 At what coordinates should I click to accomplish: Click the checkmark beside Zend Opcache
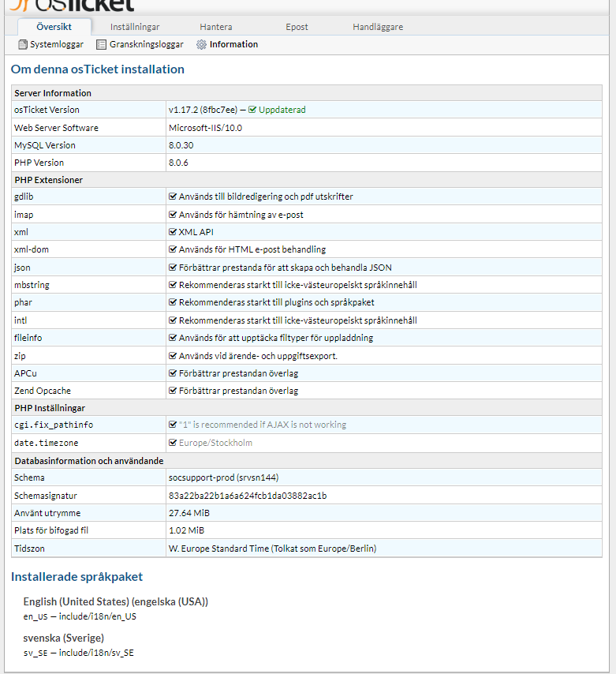(172, 390)
